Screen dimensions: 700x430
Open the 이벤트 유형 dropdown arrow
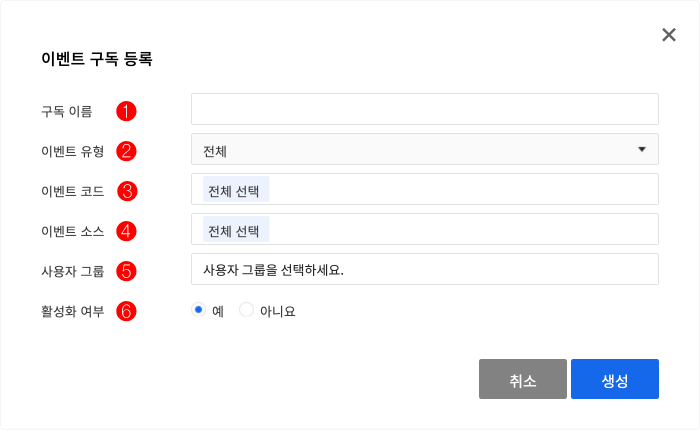click(x=642, y=149)
